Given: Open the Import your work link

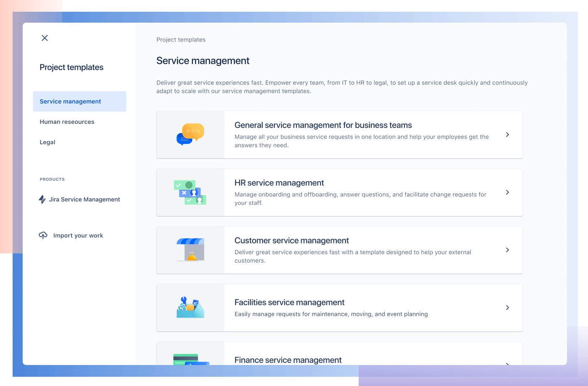Looking at the screenshot, I should coord(78,235).
